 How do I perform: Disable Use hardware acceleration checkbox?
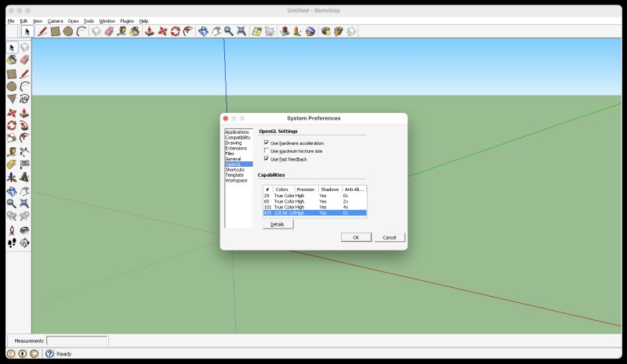tap(266, 142)
